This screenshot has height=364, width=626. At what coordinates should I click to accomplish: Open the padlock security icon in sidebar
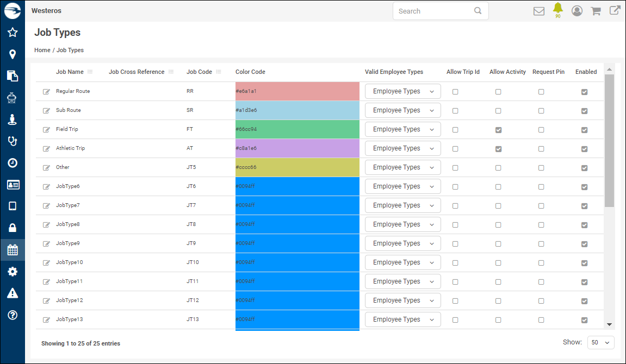13,228
